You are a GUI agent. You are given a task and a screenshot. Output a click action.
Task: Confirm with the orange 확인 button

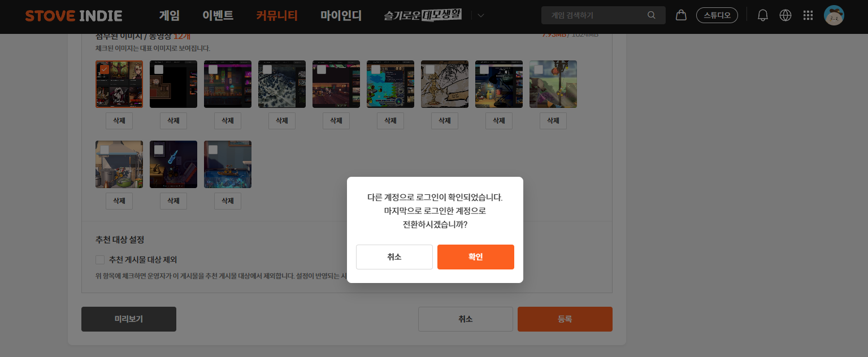pyautogui.click(x=475, y=257)
